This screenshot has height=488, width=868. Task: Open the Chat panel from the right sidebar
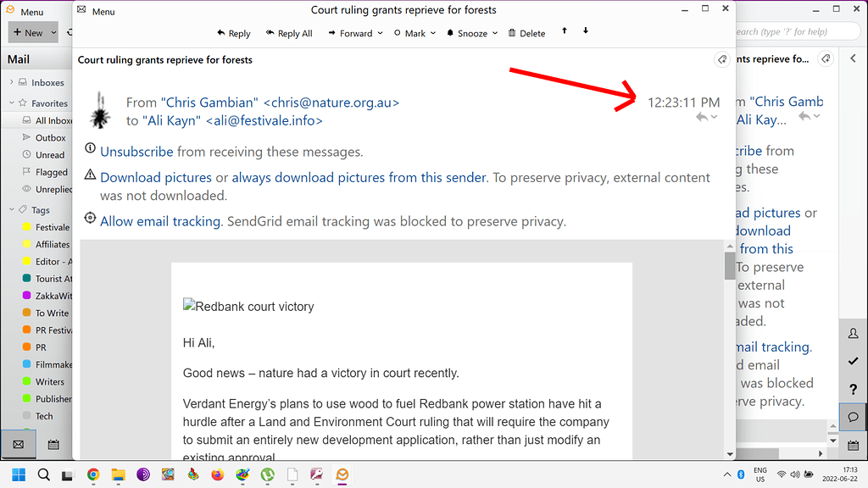(x=853, y=417)
